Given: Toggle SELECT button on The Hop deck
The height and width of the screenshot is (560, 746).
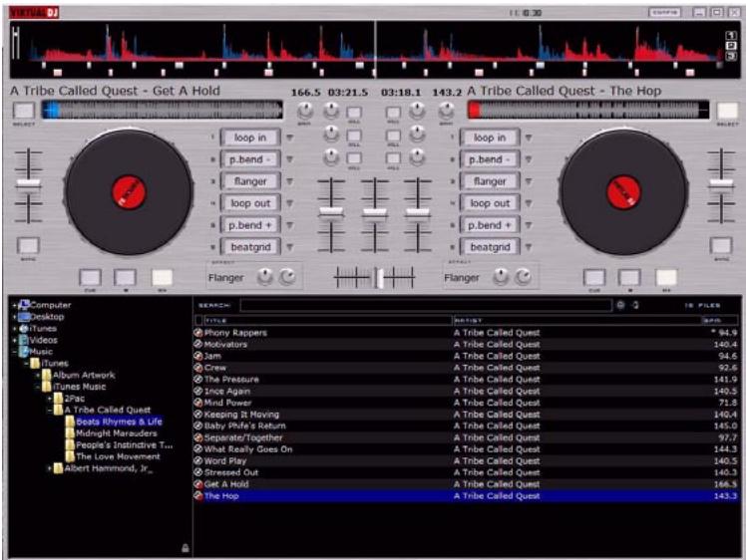Looking at the screenshot, I should click(x=727, y=111).
